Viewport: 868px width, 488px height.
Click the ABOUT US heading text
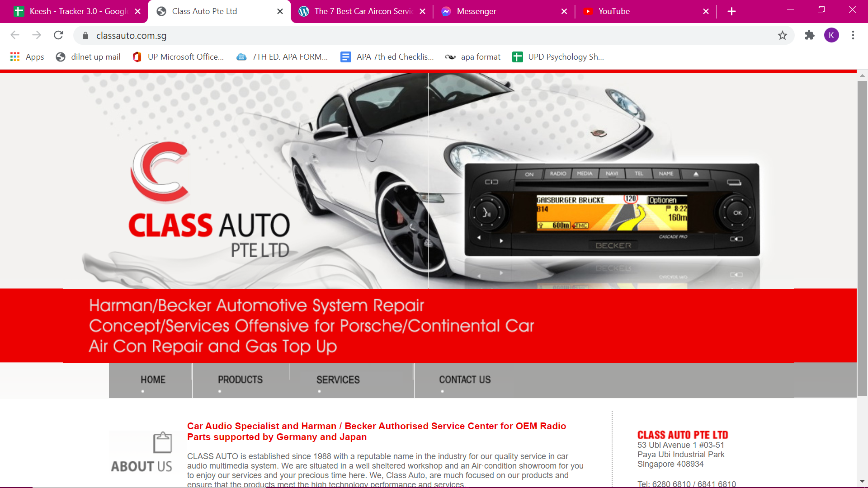pyautogui.click(x=142, y=466)
